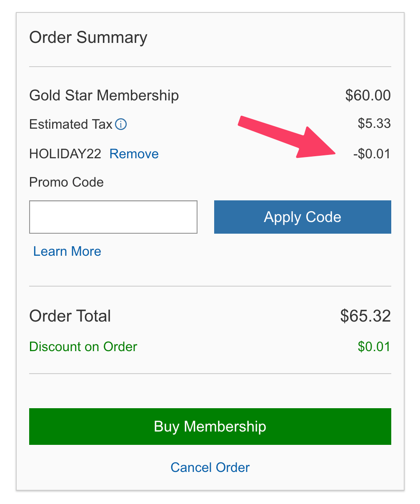Image resolution: width=420 pixels, height=504 pixels.
Task: Click the Estimated Tax label text
Action: click(71, 124)
